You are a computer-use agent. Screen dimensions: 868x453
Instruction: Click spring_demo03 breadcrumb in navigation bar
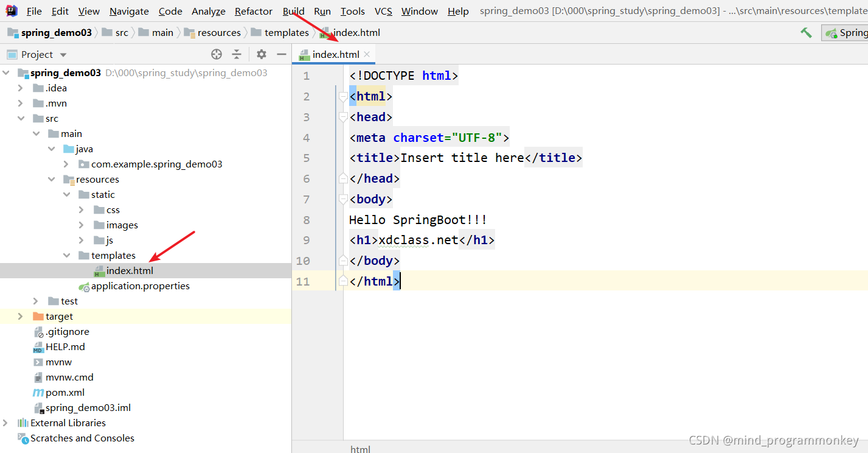(50, 33)
